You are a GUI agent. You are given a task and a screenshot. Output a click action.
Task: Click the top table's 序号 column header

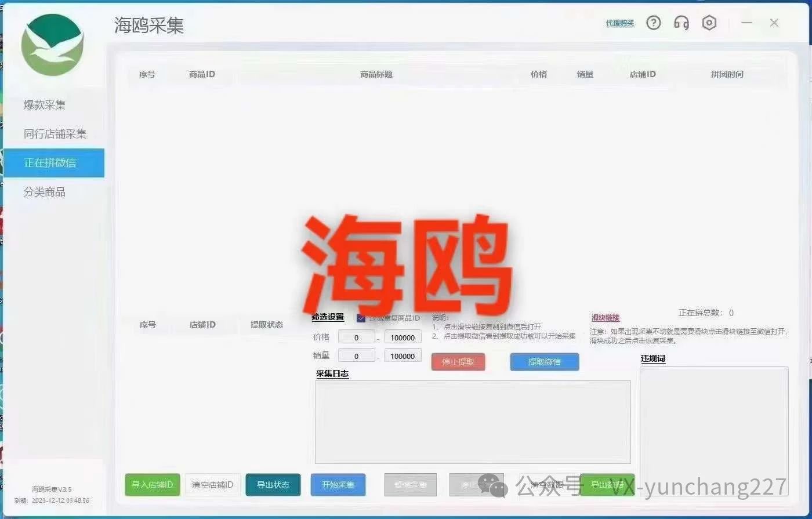147,74
